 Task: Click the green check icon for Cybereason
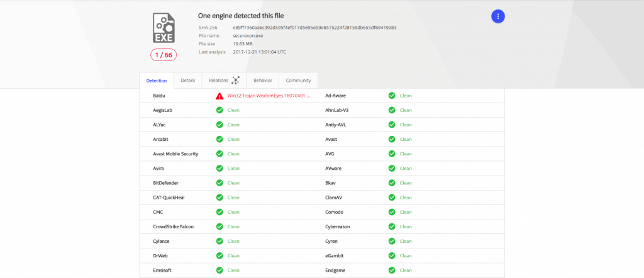[x=392, y=226]
